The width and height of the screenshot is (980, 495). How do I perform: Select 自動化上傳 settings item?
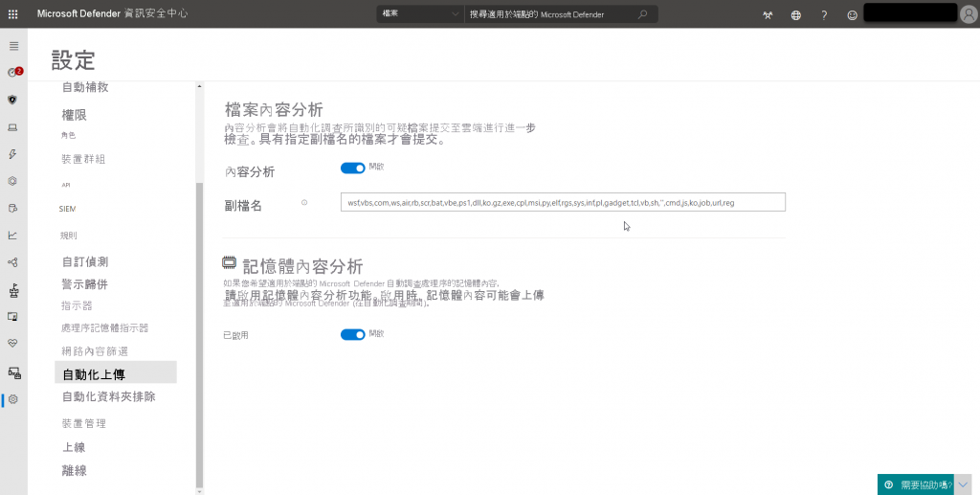[116, 372]
